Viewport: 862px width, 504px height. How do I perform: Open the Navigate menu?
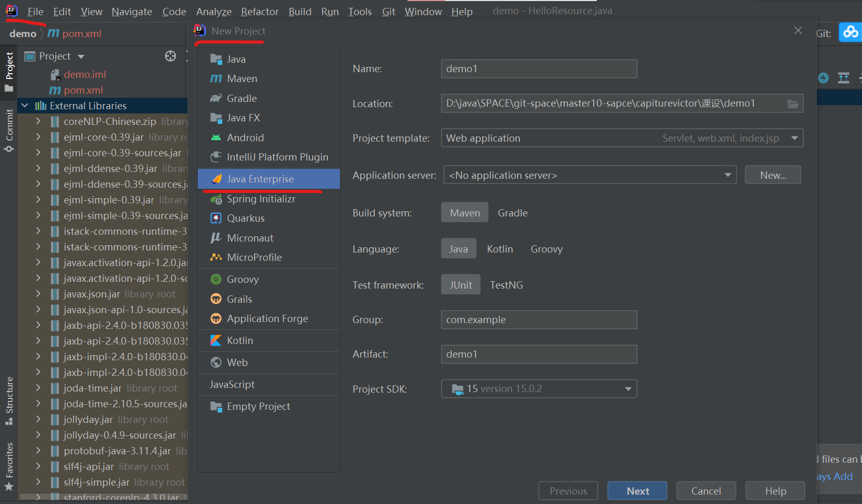point(132,12)
